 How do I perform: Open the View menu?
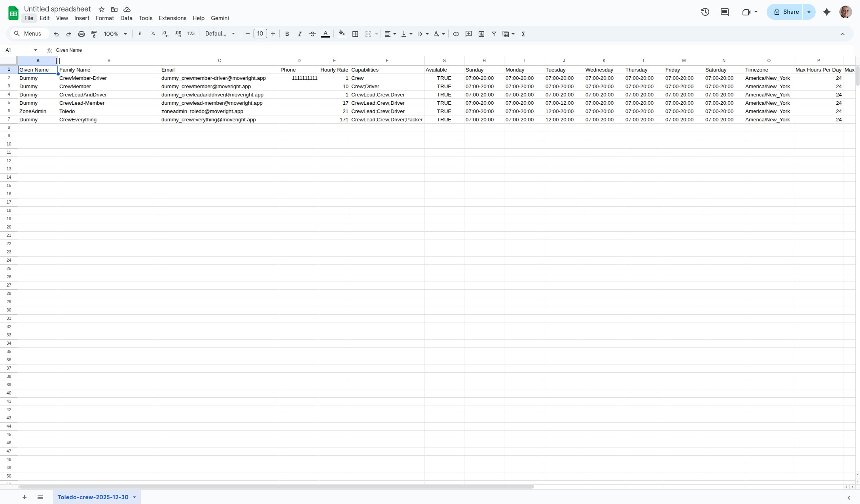[62, 18]
